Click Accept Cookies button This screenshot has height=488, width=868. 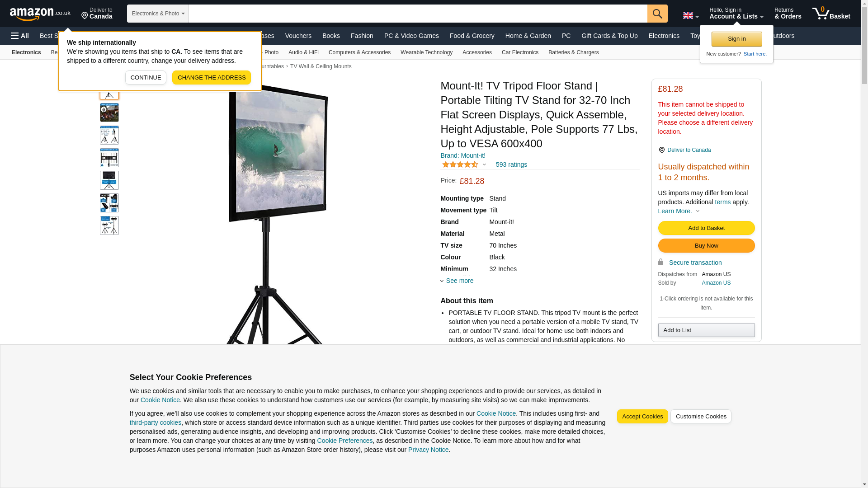642,417
